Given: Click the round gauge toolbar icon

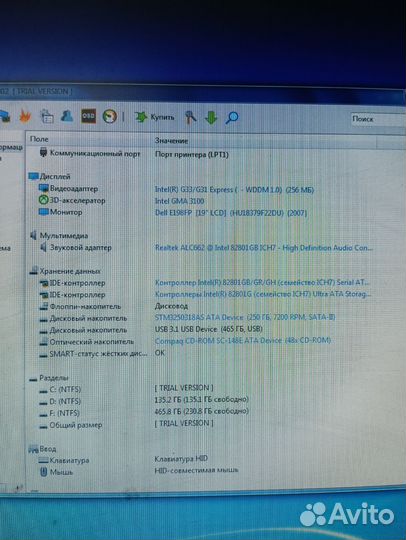Looking at the screenshot, I should pyautogui.click(x=110, y=117).
